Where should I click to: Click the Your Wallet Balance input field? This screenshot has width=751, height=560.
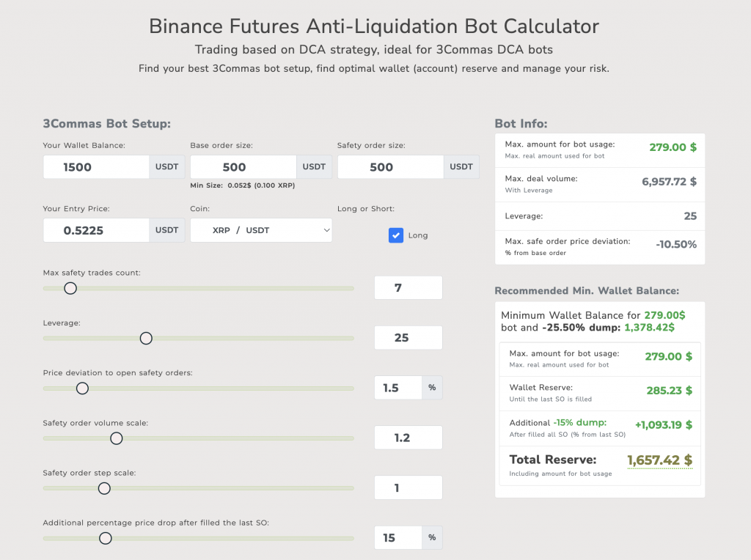click(x=96, y=167)
